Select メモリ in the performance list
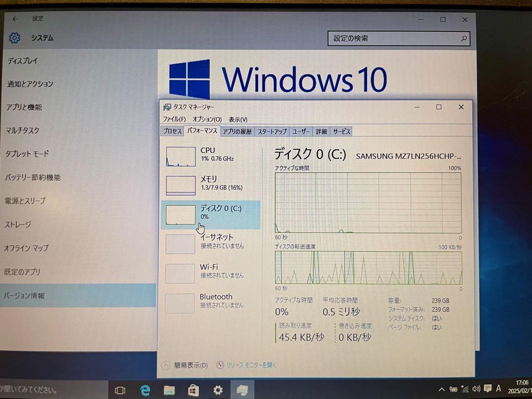Screen dimensions: 532x399 point(211,185)
